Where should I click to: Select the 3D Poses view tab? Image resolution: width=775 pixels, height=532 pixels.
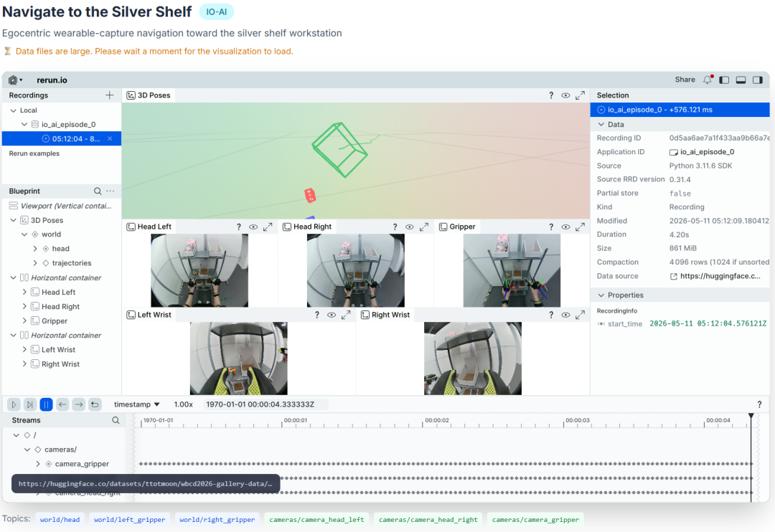pyautogui.click(x=149, y=95)
